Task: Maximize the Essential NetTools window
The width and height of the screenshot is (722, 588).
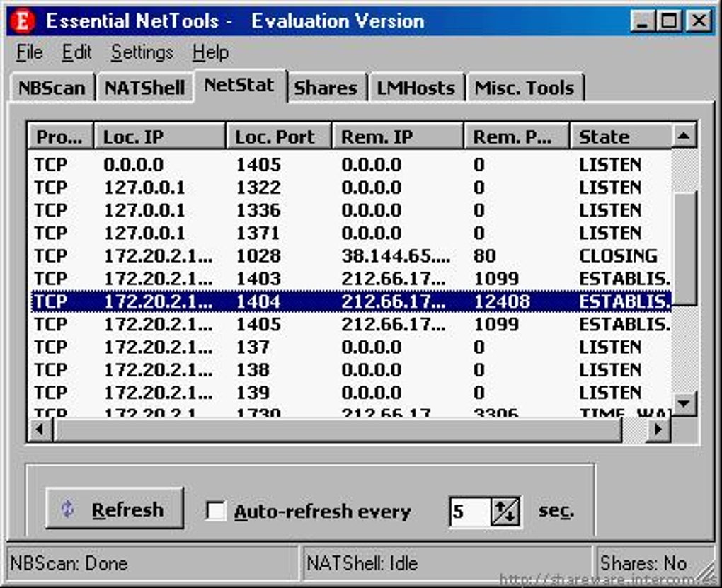Action: [670, 21]
